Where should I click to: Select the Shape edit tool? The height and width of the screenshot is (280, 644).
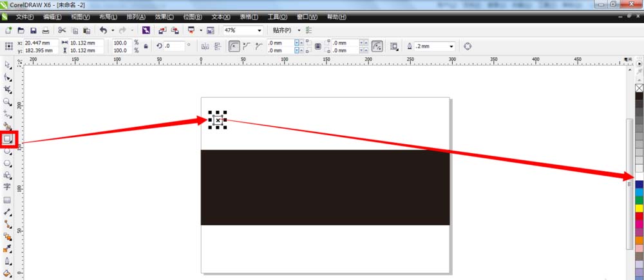tap(7, 77)
